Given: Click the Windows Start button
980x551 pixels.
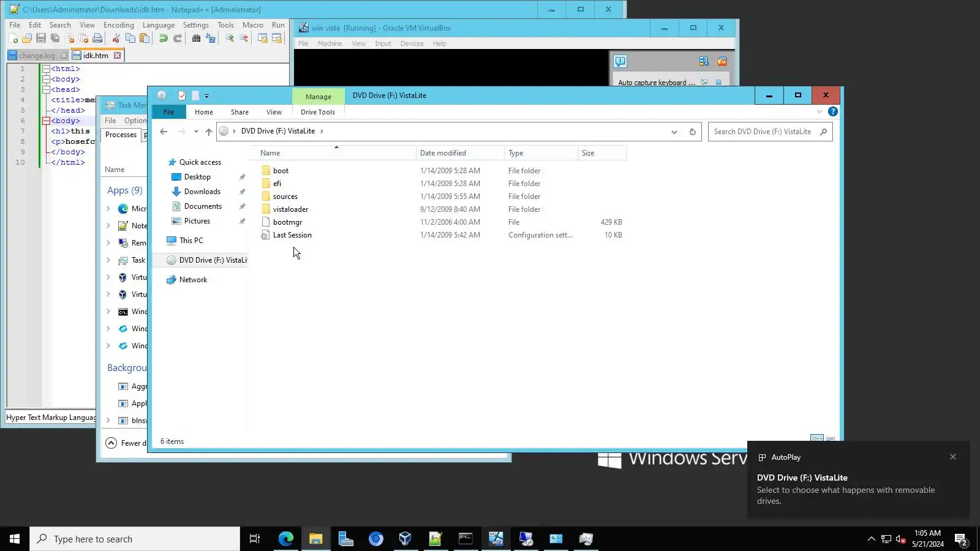Looking at the screenshot, I should click(x=15, y=539).
